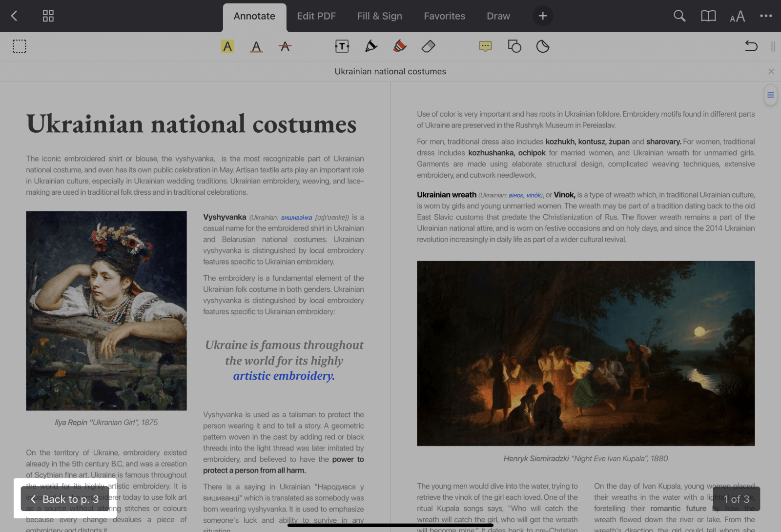Open the Fill & Sign tab
Image resolution: width=781 pixels, height=532 pixels.
(x=380, y=16)
